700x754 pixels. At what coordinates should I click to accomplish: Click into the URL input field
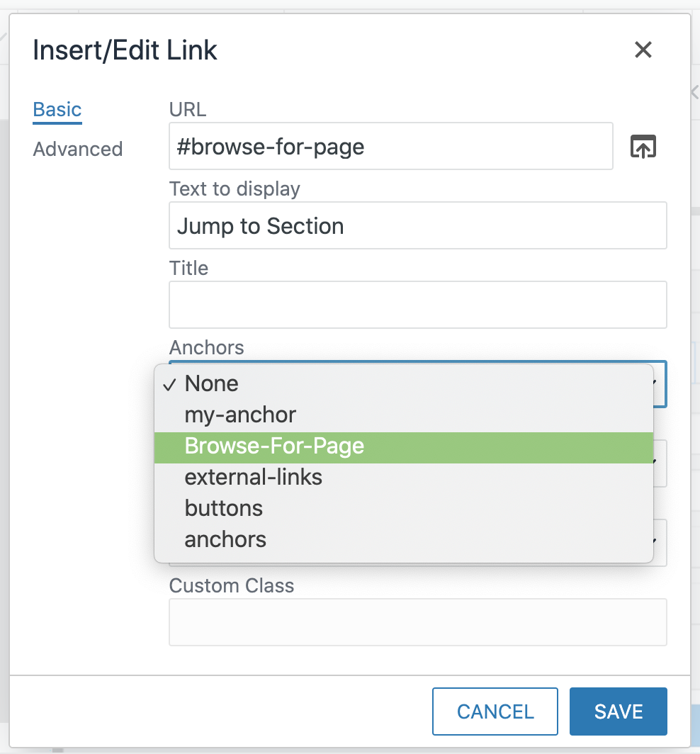coord(390,147)
